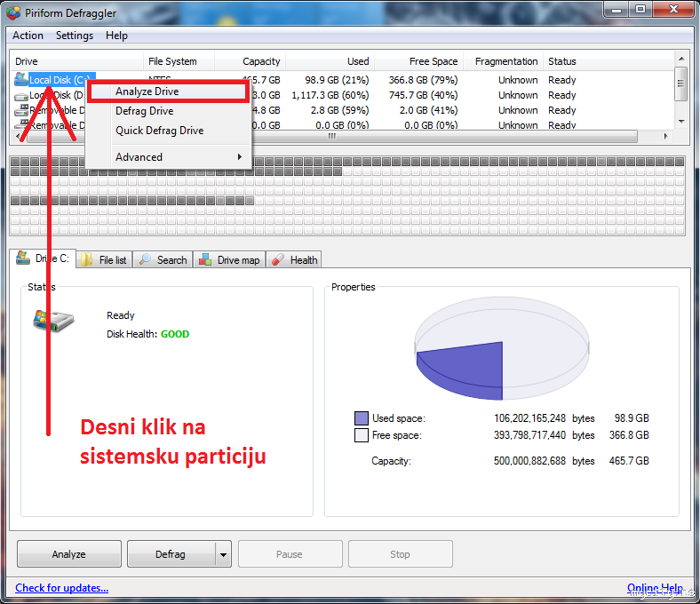700x604 pixels.
Task: Click the Drive map blocks icon
Action: pos(205,259)
